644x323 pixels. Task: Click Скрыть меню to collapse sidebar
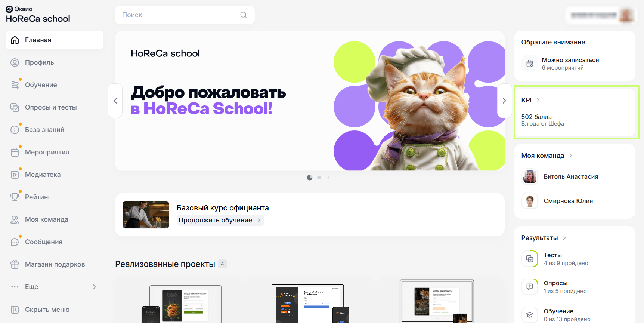point(55,310)
